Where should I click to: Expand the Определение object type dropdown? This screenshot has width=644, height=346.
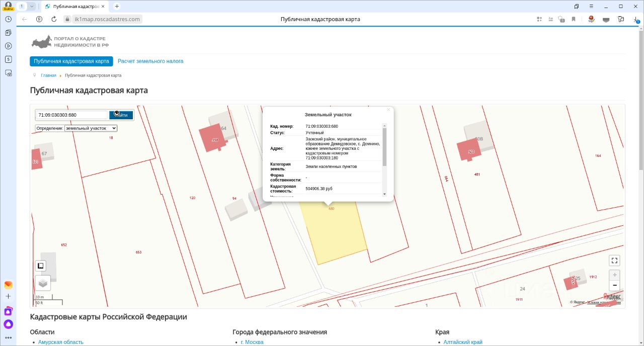click(x=91, y=128)
